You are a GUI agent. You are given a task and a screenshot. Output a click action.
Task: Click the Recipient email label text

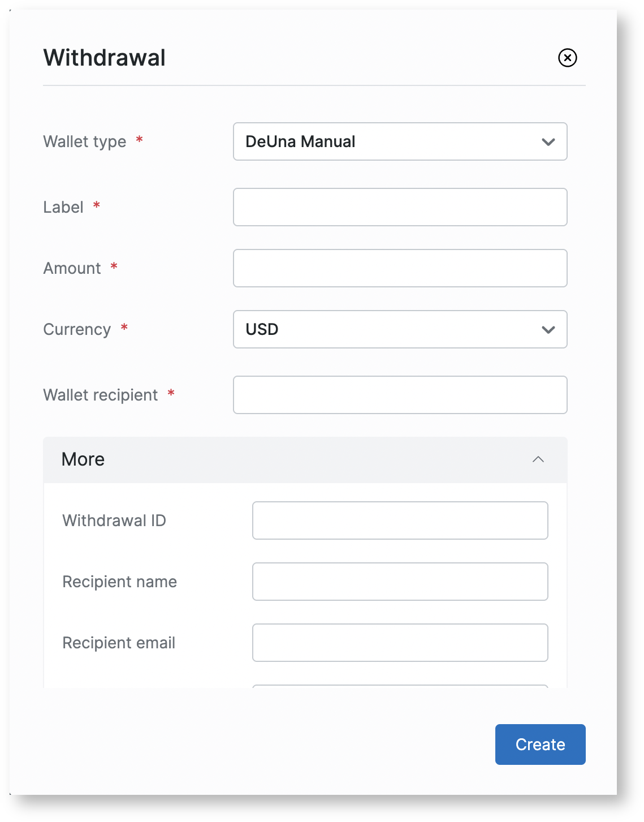119,643
